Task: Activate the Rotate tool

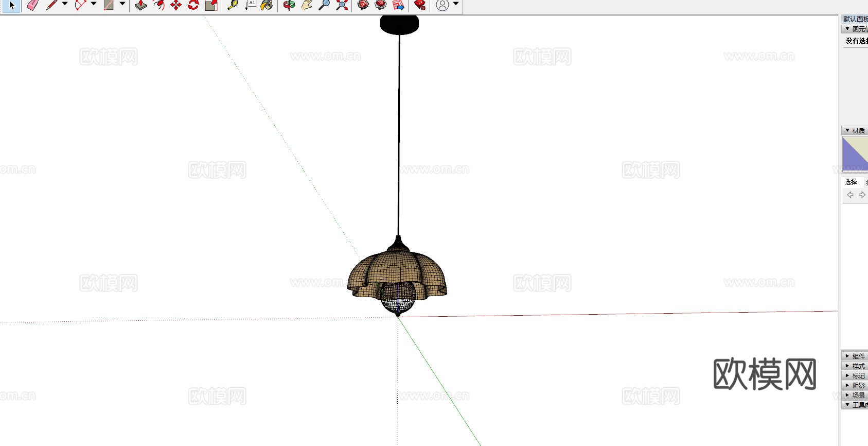Action: (x=193, y=5)
